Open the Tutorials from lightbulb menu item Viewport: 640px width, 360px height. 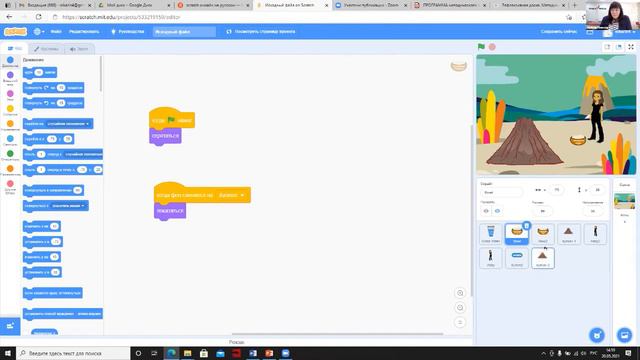128,31
